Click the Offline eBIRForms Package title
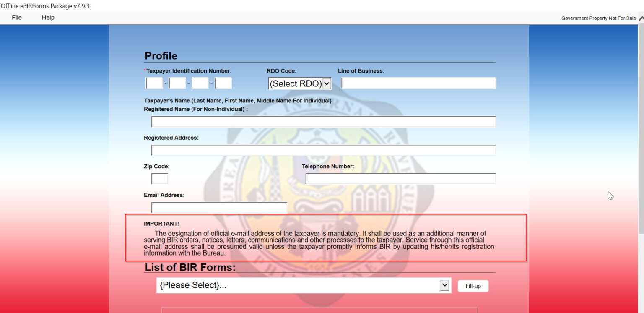 [45, 6]
